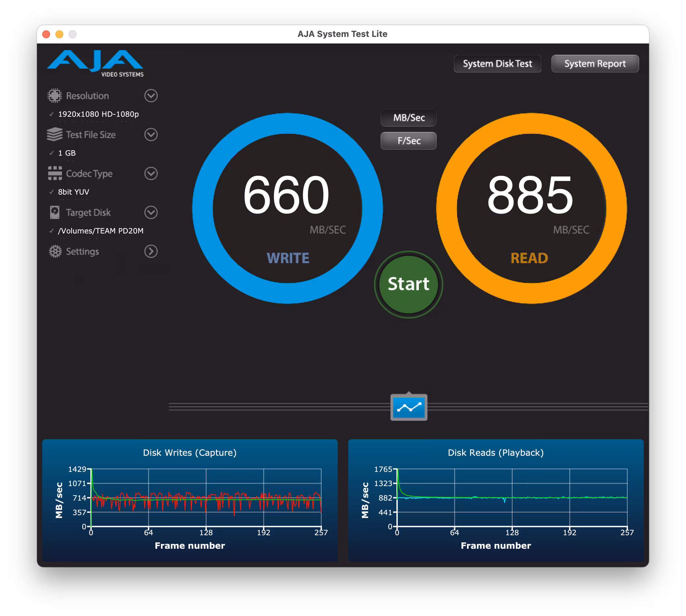Click the Disk Writes (Capture) graph
Image resolution: width=686 pixels, height=616 pixels.
click(190, 500)
